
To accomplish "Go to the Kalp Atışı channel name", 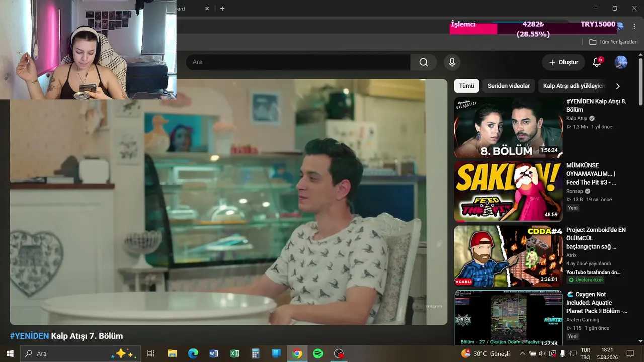I will [x=577, y=119].
